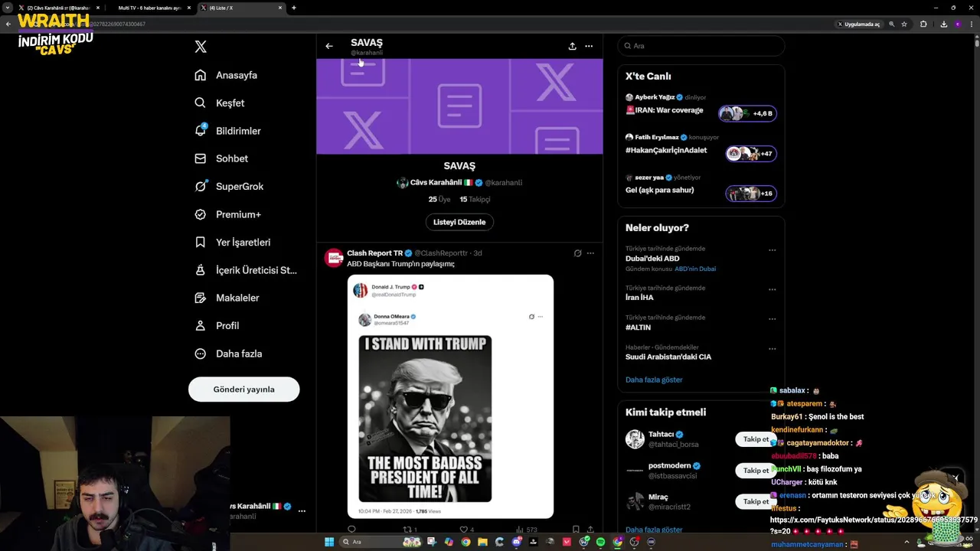Open account switcher three-dots menu
The width and height of the screenshot is (980, 551).
pyautogui.click(x=302, y=510)
